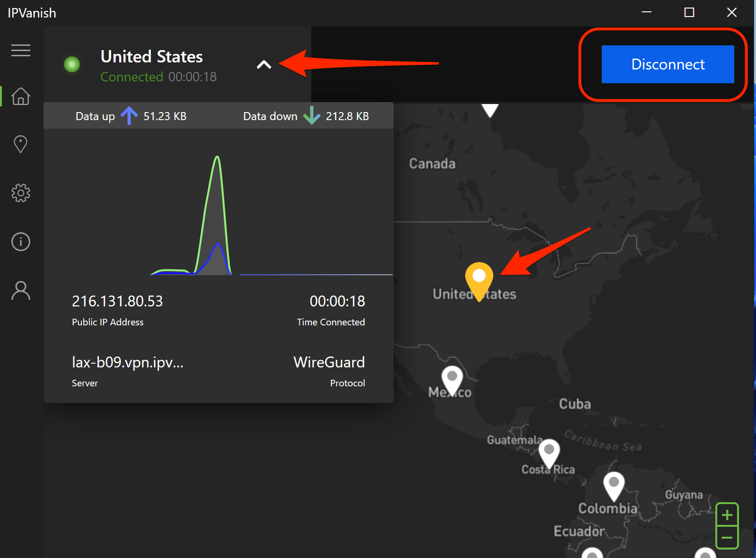Click the United States location heading

[151, 57]
